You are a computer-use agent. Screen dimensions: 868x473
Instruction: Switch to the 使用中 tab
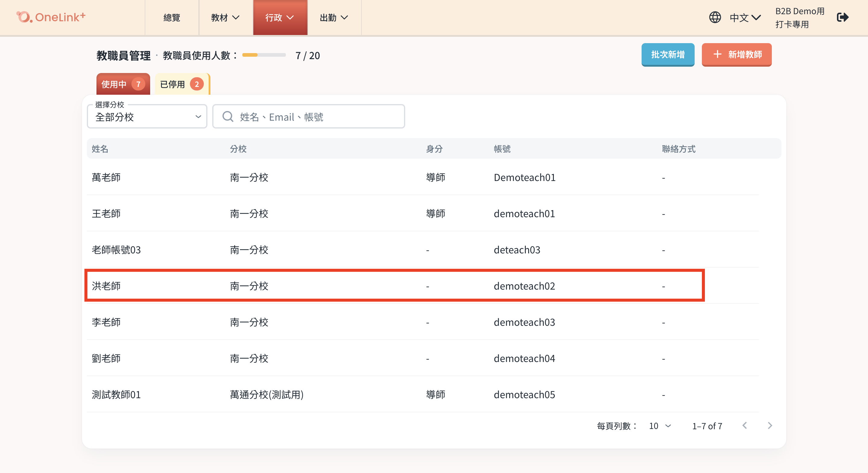[x=123, y=84]
